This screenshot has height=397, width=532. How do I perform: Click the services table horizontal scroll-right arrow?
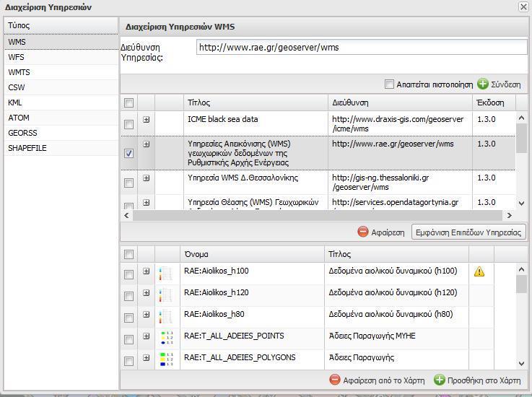point(509,215)
